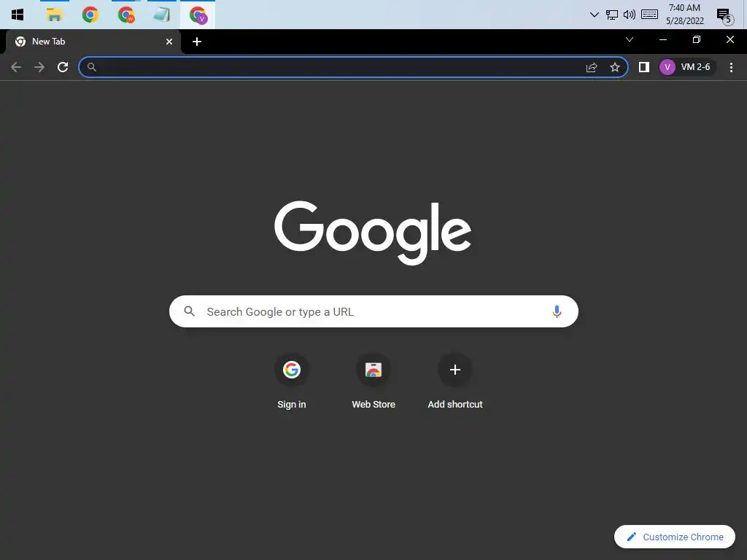Minimize the Chrome window
This screenshot has height=560, width=747.
pyautogui.click(x=662, y=39)
